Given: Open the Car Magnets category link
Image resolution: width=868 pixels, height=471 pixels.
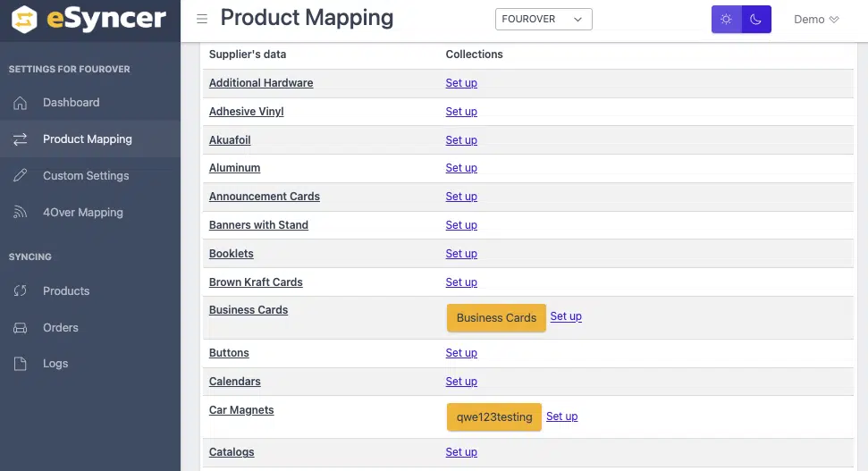Looking at the screenshot, I should [241, 410].
